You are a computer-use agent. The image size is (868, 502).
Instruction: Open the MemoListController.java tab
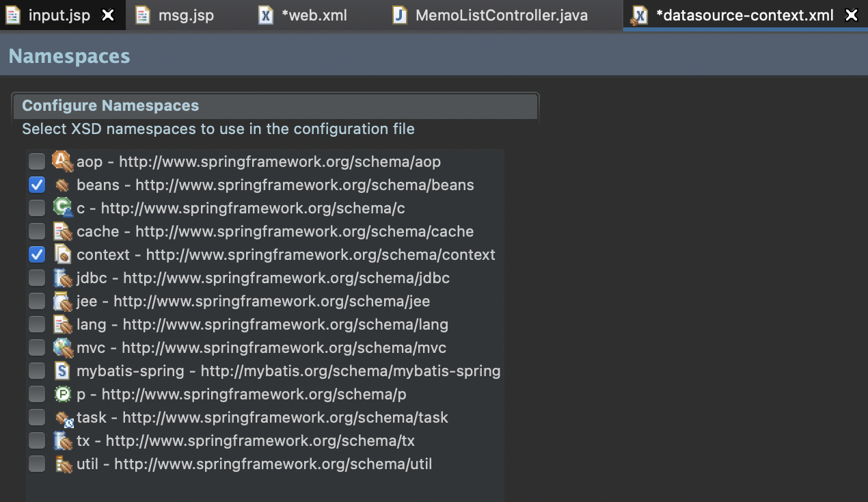point(501,15)
